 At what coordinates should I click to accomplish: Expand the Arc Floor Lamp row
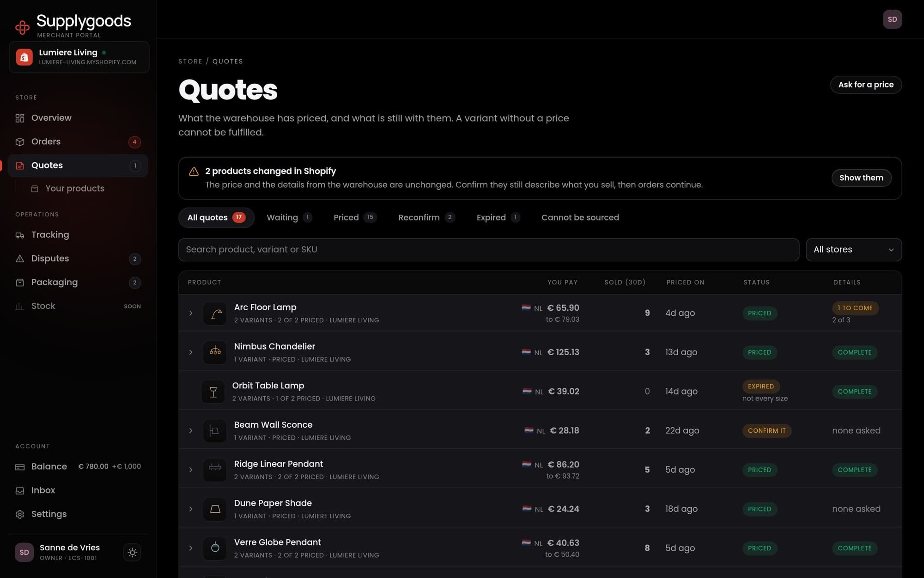191,314
